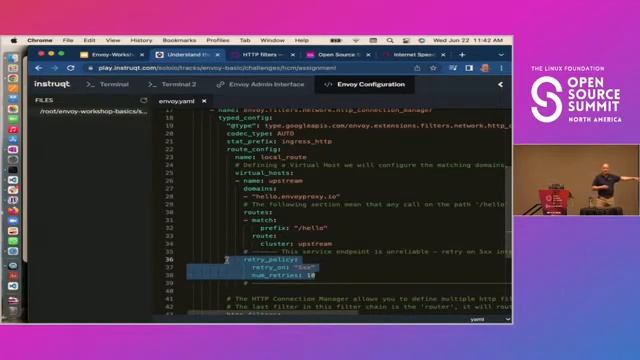Click the date and time display
640x360 pixels.
468,40
